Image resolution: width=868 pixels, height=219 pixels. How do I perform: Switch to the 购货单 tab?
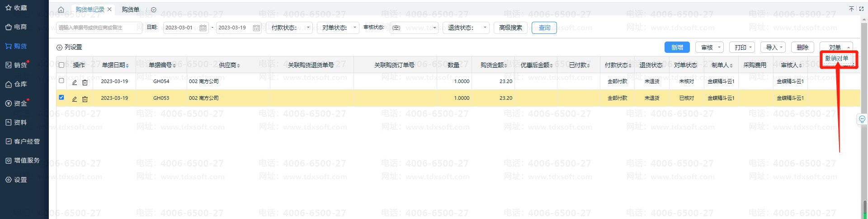pos(131,9)
